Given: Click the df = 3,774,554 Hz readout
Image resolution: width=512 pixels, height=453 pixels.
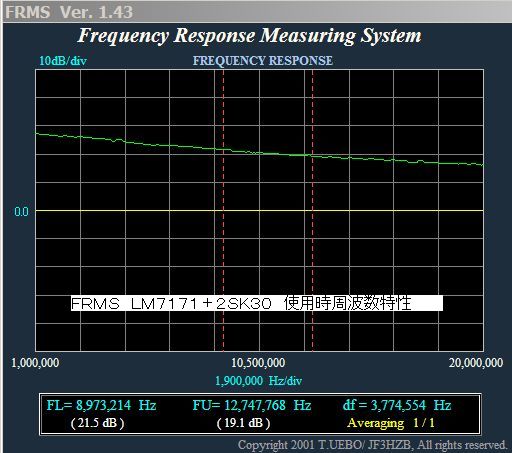Looking at the screenshot, I should tap(397, 405).
